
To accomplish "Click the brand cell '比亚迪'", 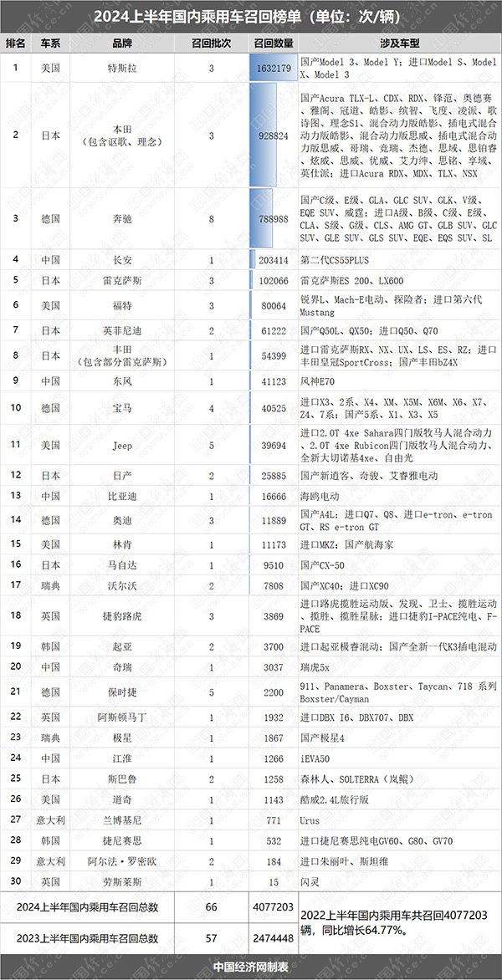I will (122, 496).
